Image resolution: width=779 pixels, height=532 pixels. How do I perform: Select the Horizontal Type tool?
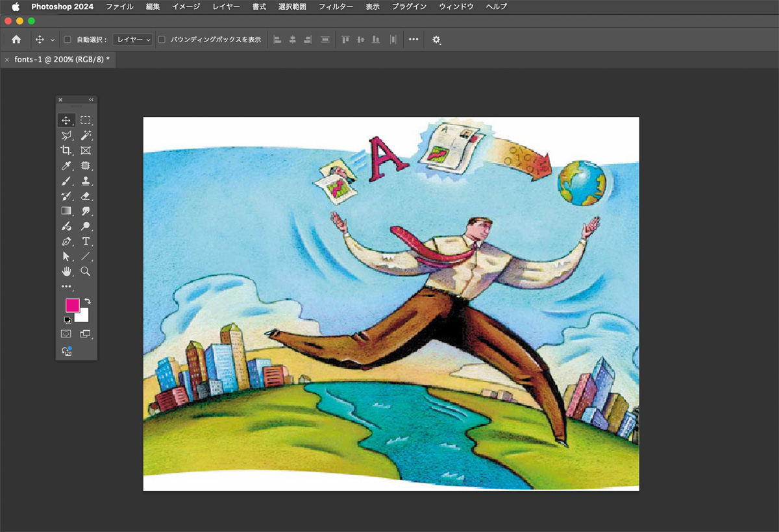tap(86, 241)
